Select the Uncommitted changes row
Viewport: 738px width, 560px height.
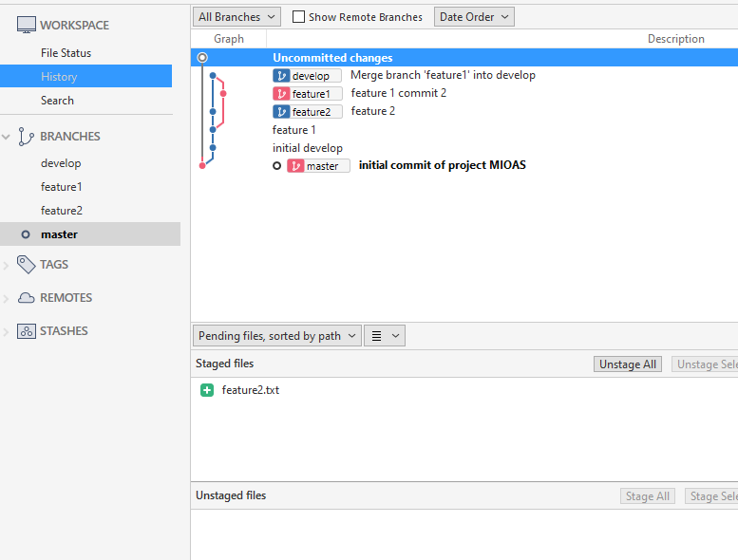pos(464,57)
